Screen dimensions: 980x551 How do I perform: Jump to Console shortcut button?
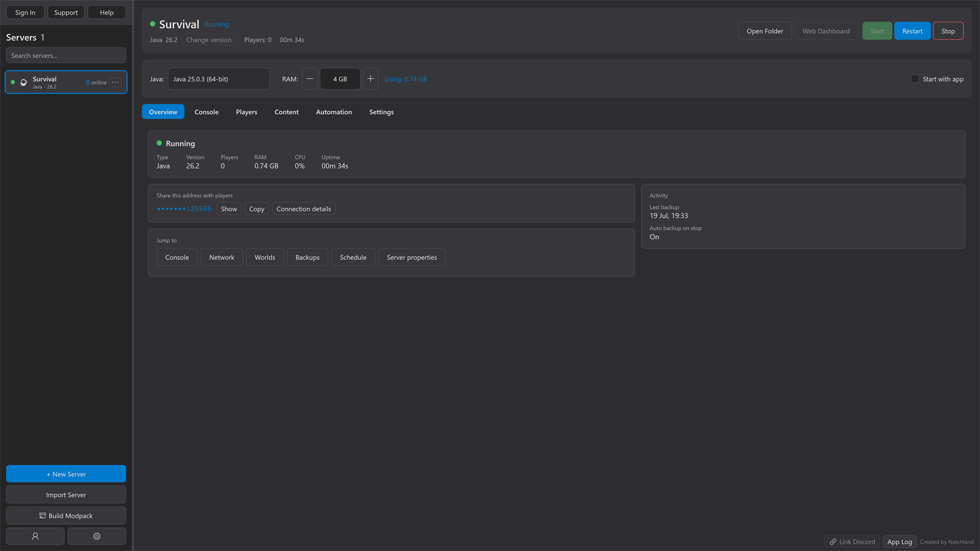click(177, 257)
